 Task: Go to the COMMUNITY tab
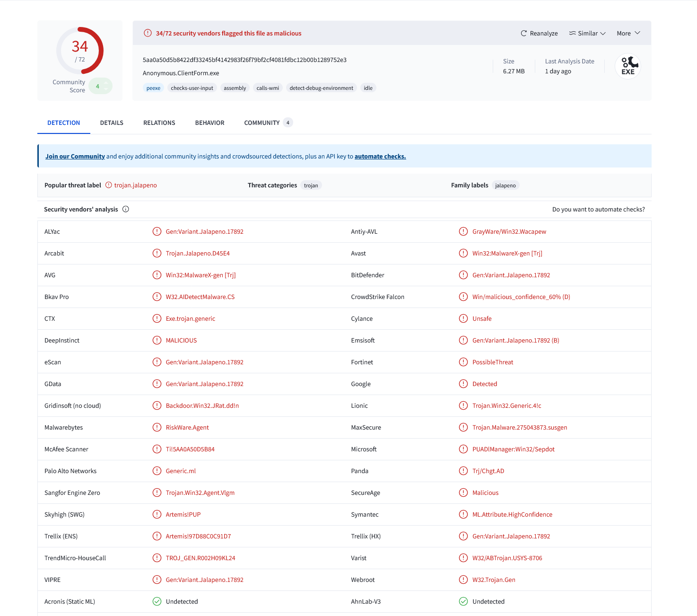coord(269,123)
